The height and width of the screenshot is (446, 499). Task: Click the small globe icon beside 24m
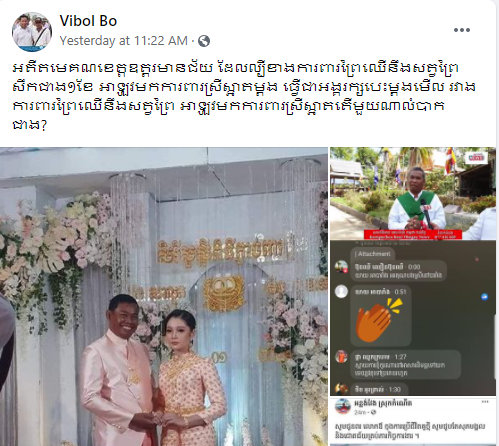click(x=374, y=413)
